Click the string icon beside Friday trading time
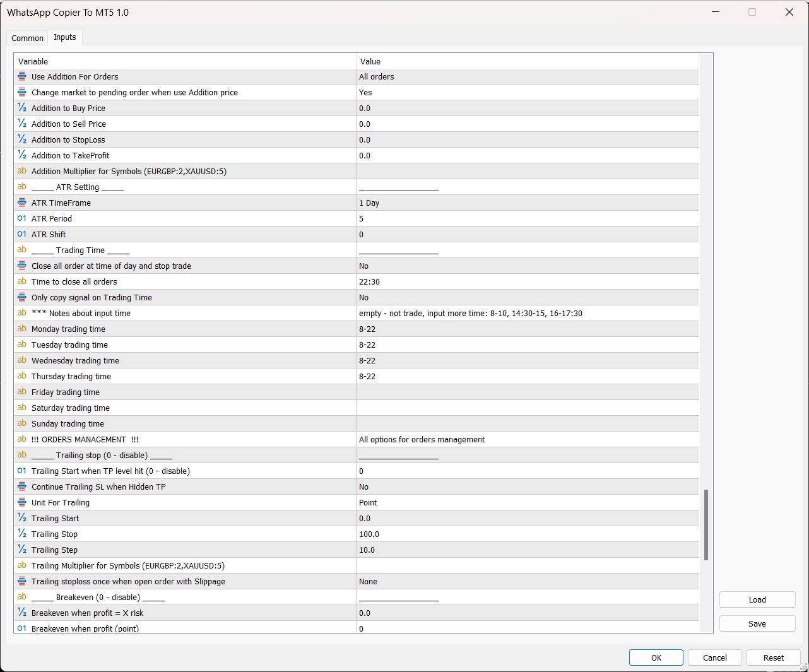Viewport: 809px width, 672px height. point(22,392)
